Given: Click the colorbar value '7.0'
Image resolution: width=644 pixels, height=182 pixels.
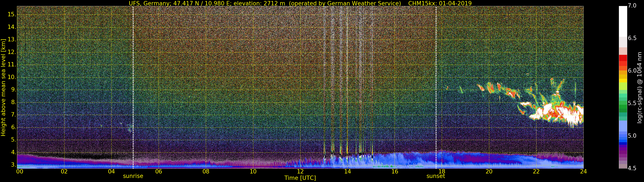Looking at the screenshot, I should click(x=632, y=6).
